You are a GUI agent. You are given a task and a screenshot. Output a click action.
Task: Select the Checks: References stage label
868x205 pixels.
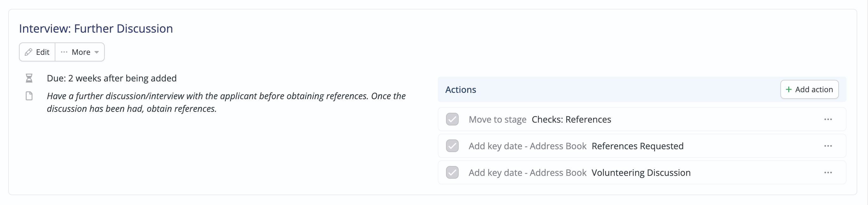click(x=571, y=119)
